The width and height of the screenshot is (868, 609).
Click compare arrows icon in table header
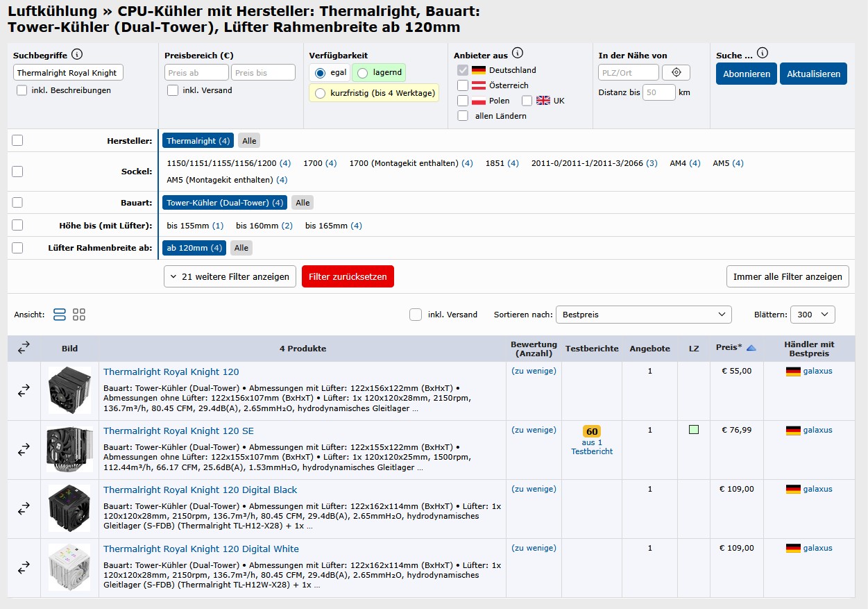tap(24, 349)
